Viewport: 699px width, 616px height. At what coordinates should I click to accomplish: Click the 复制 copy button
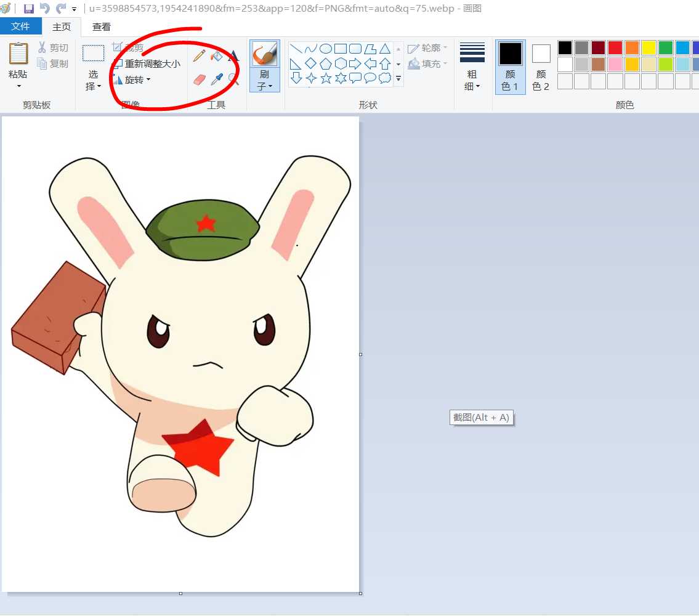click(53, 64)
